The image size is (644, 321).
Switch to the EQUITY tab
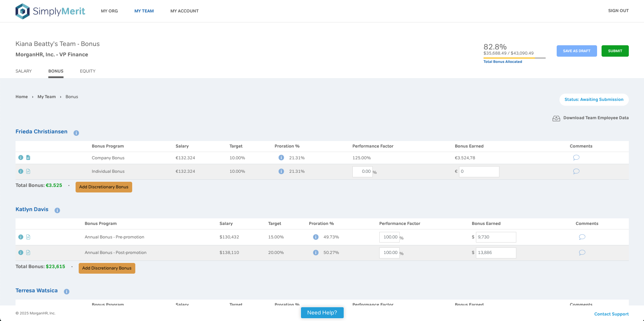point(88,71)
